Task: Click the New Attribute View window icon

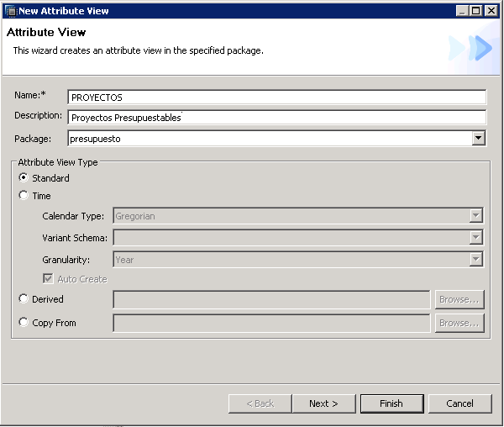Action: pyautogui.click(x=11, y=10)
